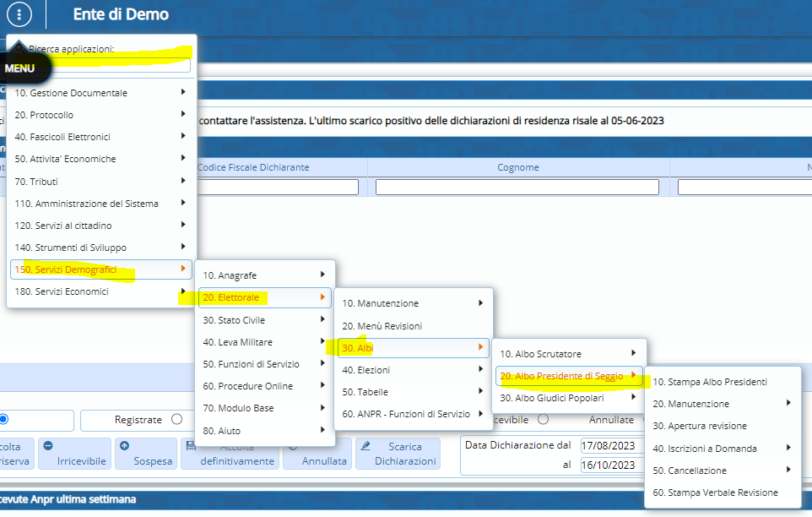Click the Sospesa button up-arrow icon
The width and height of the screenshot is (812, 517).
[126, 445]
